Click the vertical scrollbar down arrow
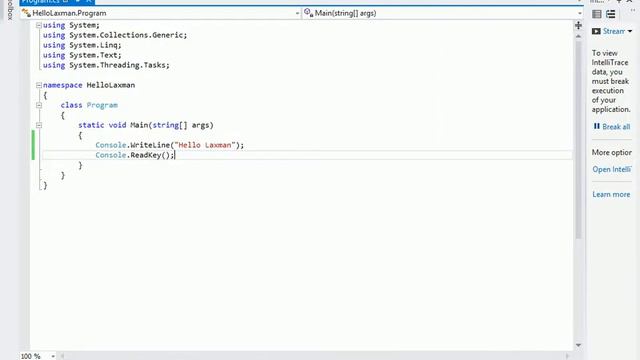The height and width of the screenshot is (360, 640). (578, 345)
